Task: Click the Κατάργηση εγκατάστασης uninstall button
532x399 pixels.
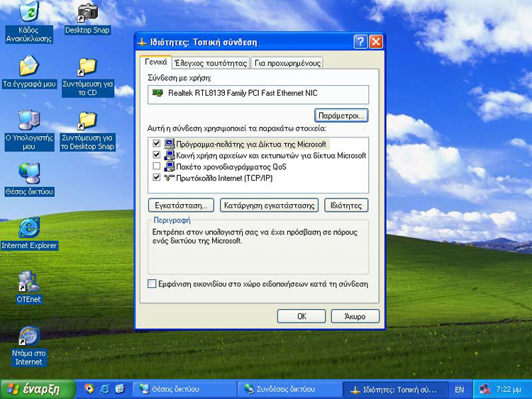Action: point(270,206)
